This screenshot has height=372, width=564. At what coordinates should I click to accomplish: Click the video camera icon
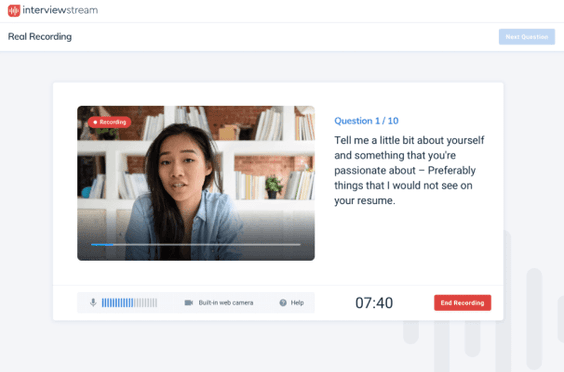pos(189,303)
